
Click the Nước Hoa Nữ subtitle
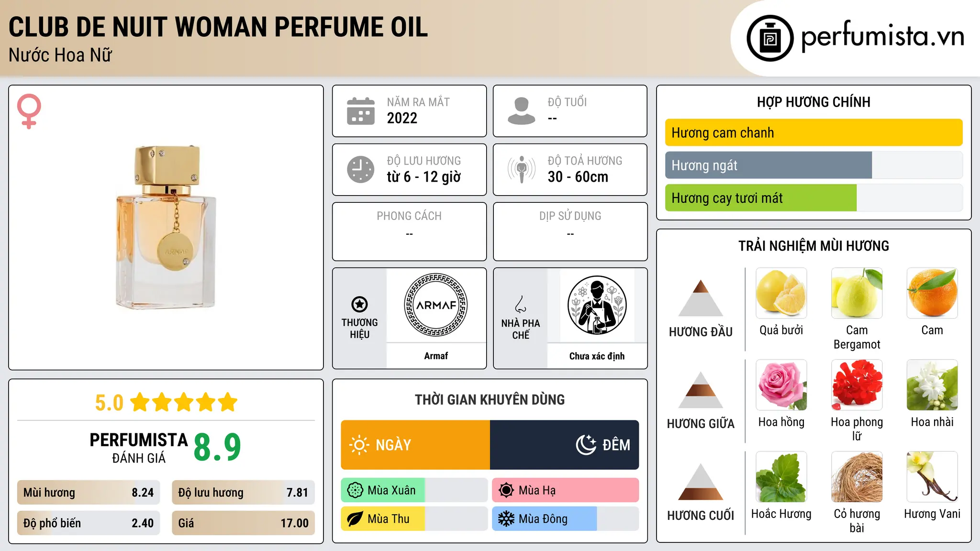tap(60, 55)
